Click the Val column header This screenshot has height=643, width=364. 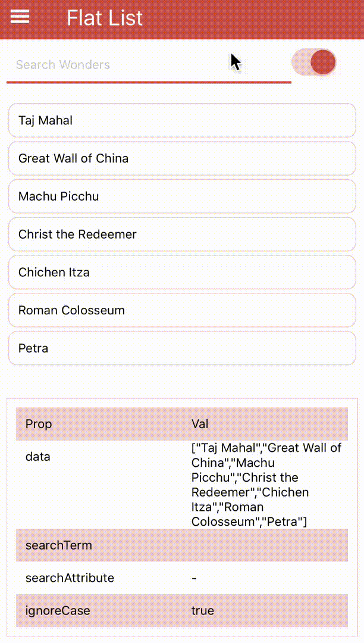point(200,424)
